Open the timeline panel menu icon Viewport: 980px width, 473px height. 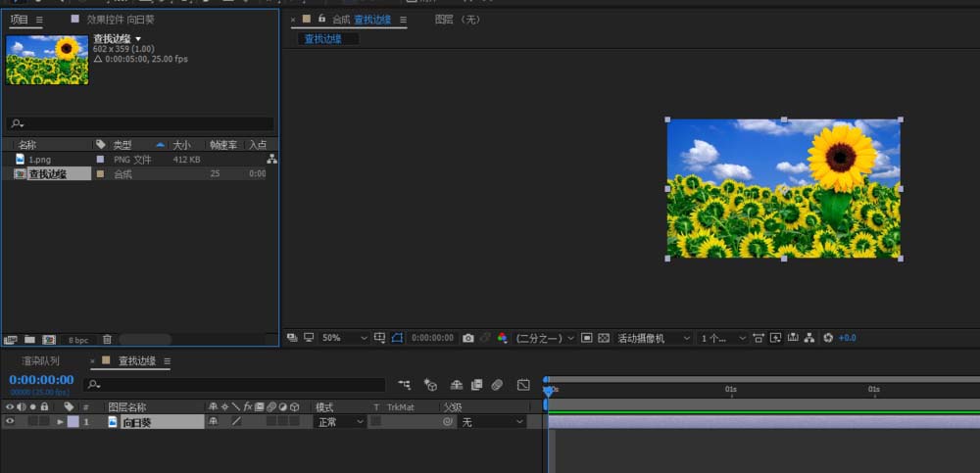(167, 361)
